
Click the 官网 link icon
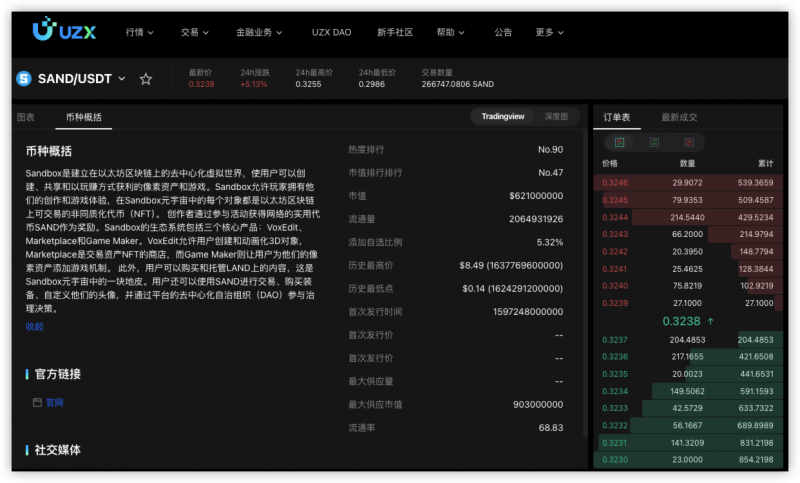pos(37,402)
